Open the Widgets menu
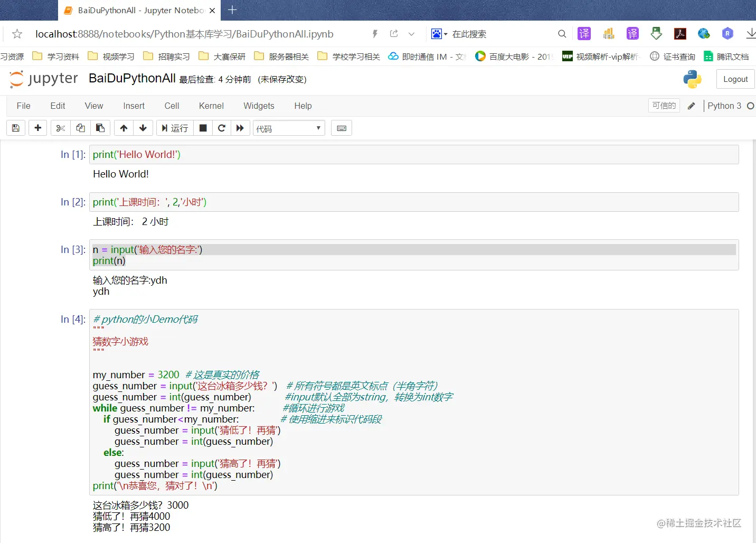Image resolution: width=756 pixels, height=543 pixels. 259,106
